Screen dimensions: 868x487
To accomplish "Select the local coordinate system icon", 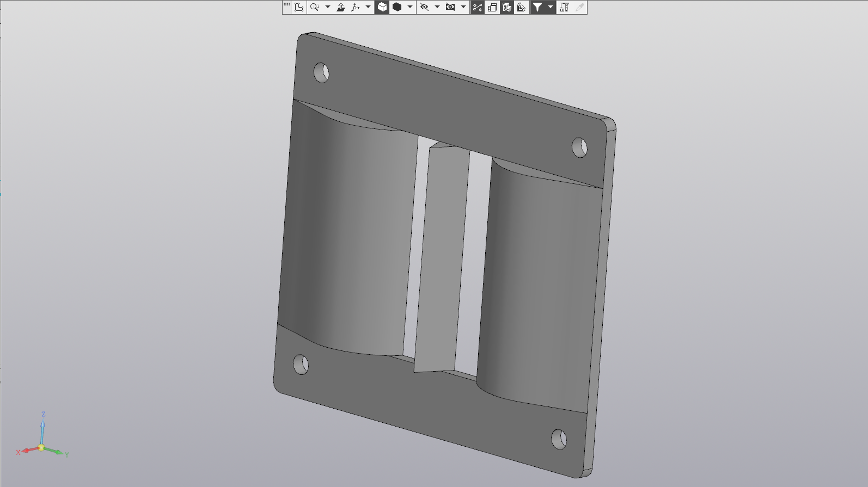I will [x=299, y=7].
